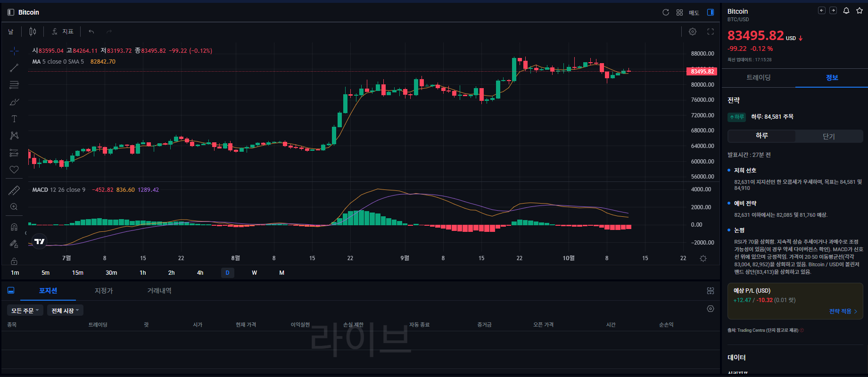Screen dimensions: 868x377
Task: Activate the zoom-in magnifier tool
Action: tap(14, 207)
